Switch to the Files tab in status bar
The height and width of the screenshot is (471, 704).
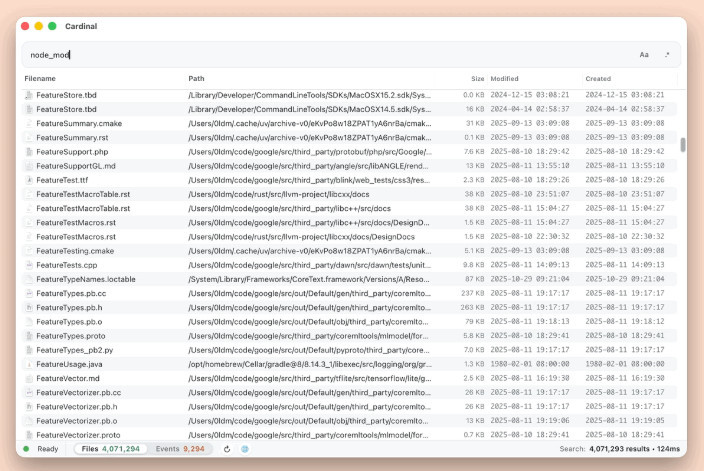tap(111, 449)
